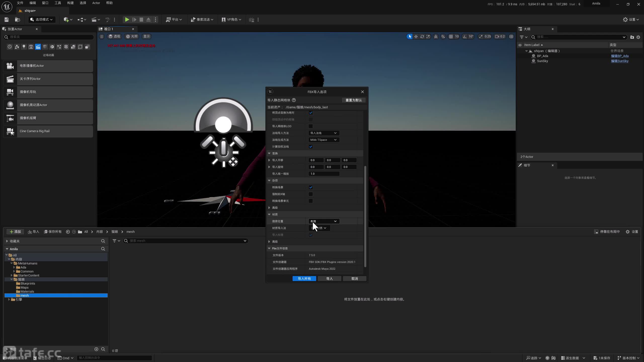Open the 编辑 menu
This screenshot has width=644, height=362.
click(x=33, y=3)
